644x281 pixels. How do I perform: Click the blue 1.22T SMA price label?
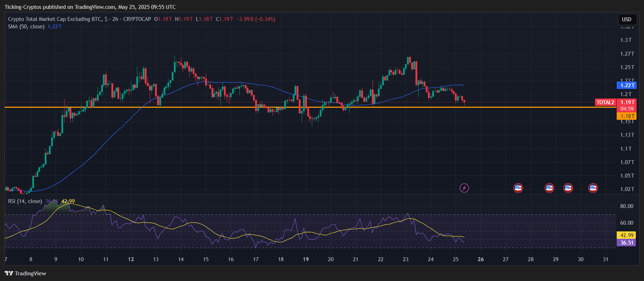[x=627, y=85]
